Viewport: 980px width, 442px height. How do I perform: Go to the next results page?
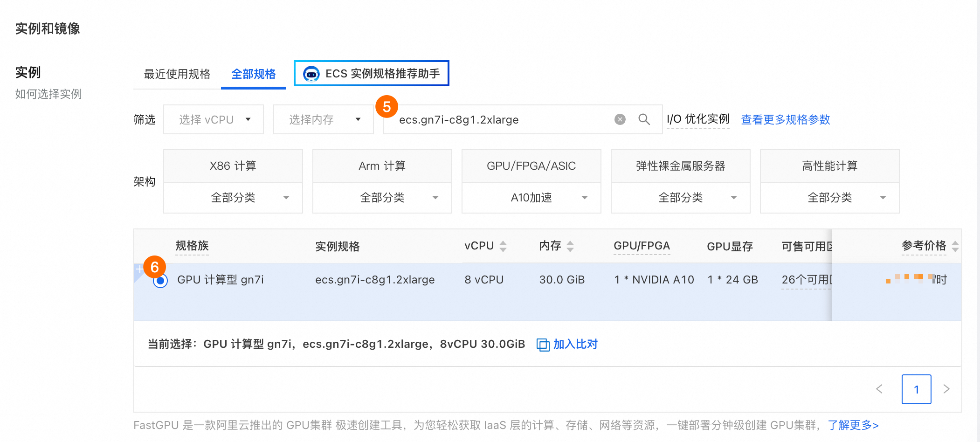946,389
